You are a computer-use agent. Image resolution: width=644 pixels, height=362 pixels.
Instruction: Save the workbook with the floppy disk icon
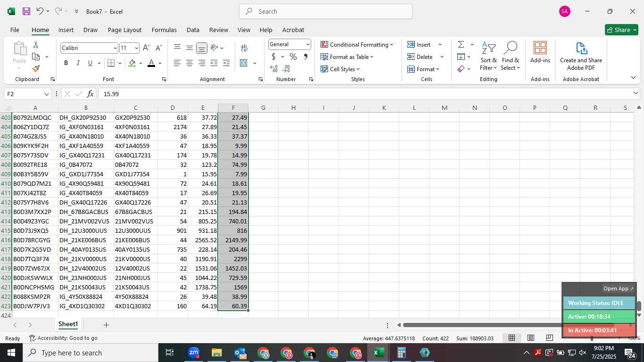26,11
